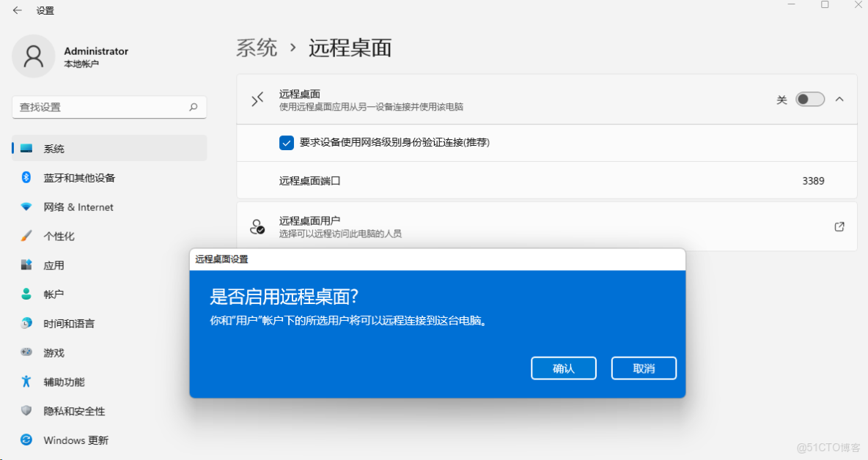
Task: Open the 帐户 settings category
Action: click(54, 294)
